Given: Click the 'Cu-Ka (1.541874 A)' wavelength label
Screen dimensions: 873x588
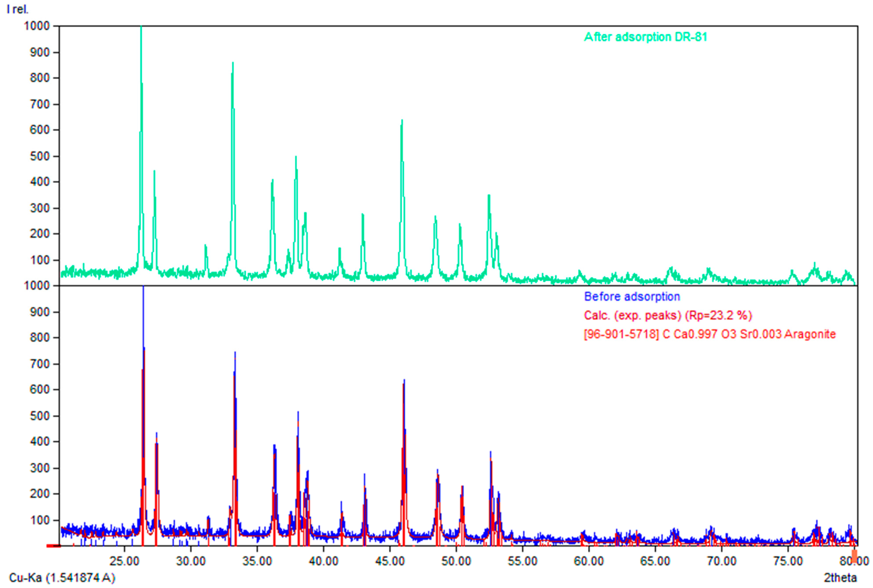Looking at the screenshot, I should [62, 577].
